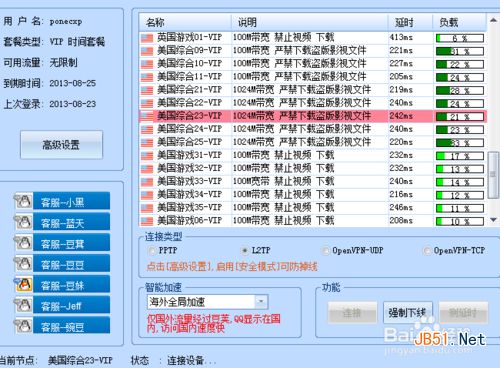Screen dimensions: 500x368
Task: Contact support agent 客服-Jeff
Action: 71,305
